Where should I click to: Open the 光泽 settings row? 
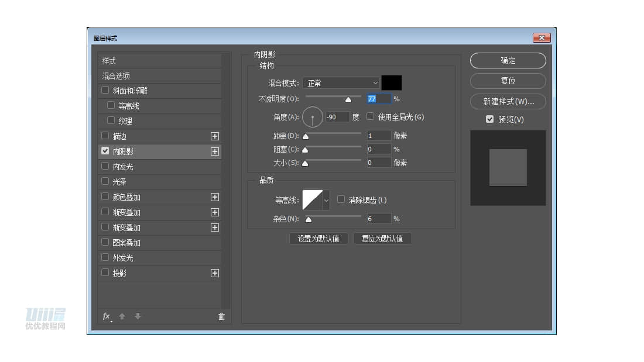[159, 182]
